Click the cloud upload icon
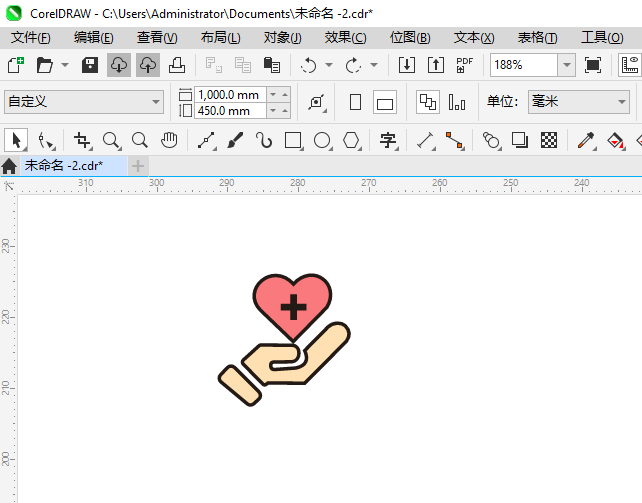Image resolution: width=642 pixels, height=503 pixels. click(148, 65)
